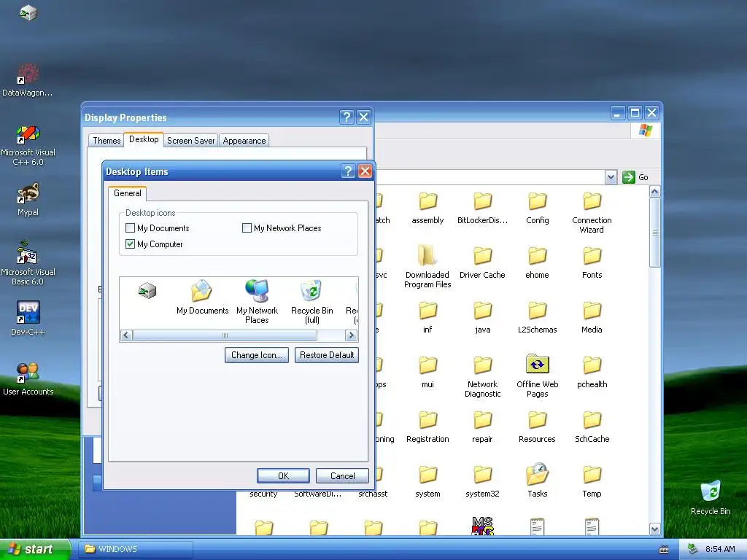Image resolution: width=747 pixels, height=560 pixels.
Task: Click the Change Icon... button
Action: (x=257, y=355)
